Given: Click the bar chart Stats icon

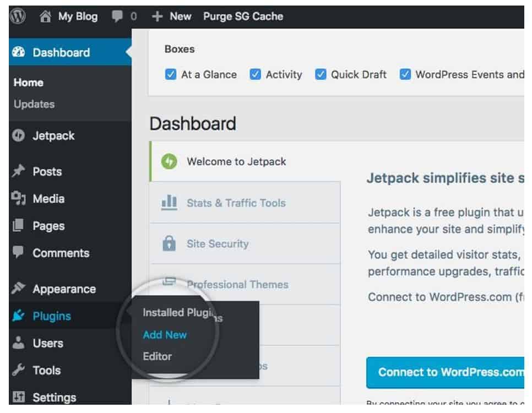Looking at the screenshot, I should [169, 203].
